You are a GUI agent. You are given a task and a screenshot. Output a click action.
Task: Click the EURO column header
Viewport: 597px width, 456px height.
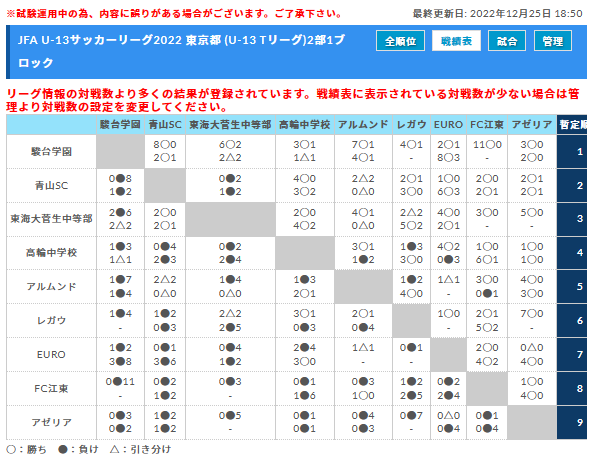click(448, 124)
